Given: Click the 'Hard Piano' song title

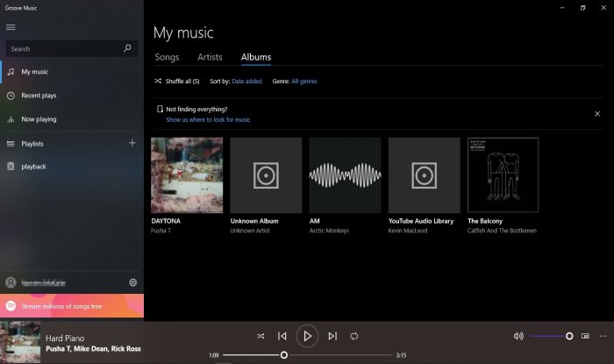Looking at the screenshot, I should (x=65, y=339).
